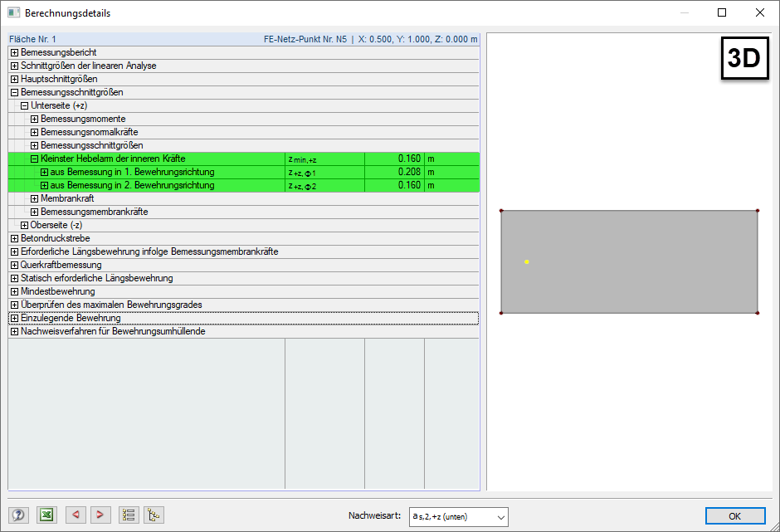
Task: Click the collapse tree structure icon
Action: pos(154,515)
